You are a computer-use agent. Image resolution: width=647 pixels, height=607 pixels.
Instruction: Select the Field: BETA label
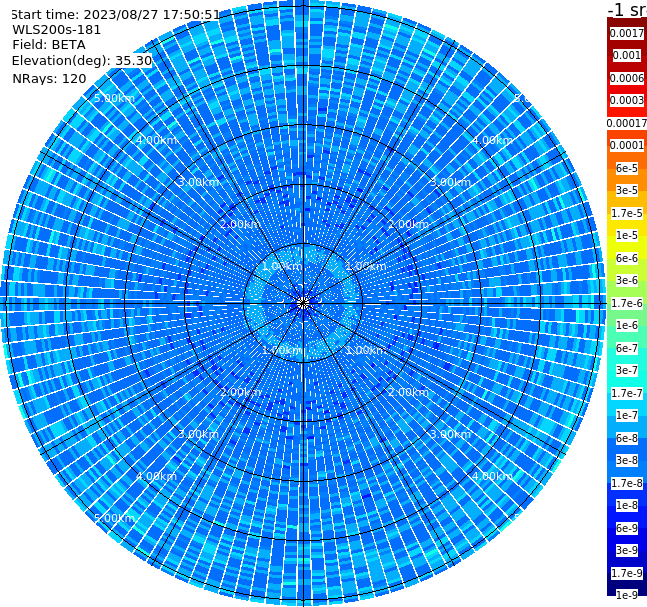click(x=49, y=45)
